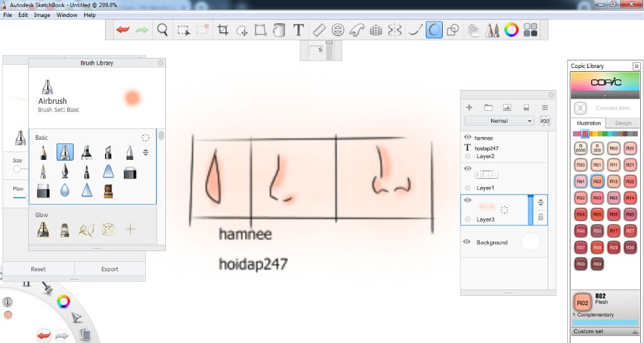Screen dimensions: 644x343
Task: Click the Export button
Action: 109,269
